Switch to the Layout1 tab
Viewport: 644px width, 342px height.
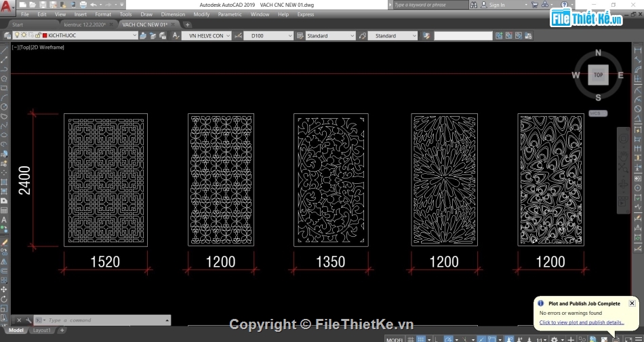pyautogui.click(x=42, y=330)
